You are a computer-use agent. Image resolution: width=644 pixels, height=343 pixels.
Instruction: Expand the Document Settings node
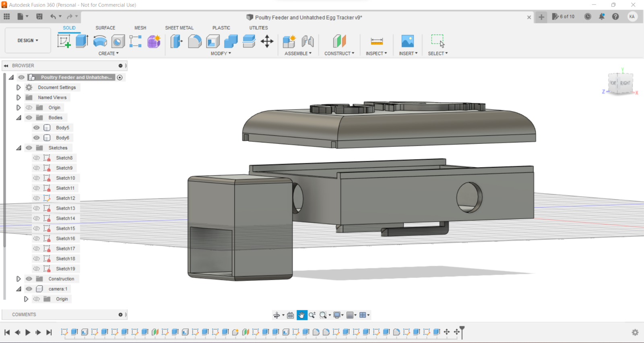coord(19,87)
